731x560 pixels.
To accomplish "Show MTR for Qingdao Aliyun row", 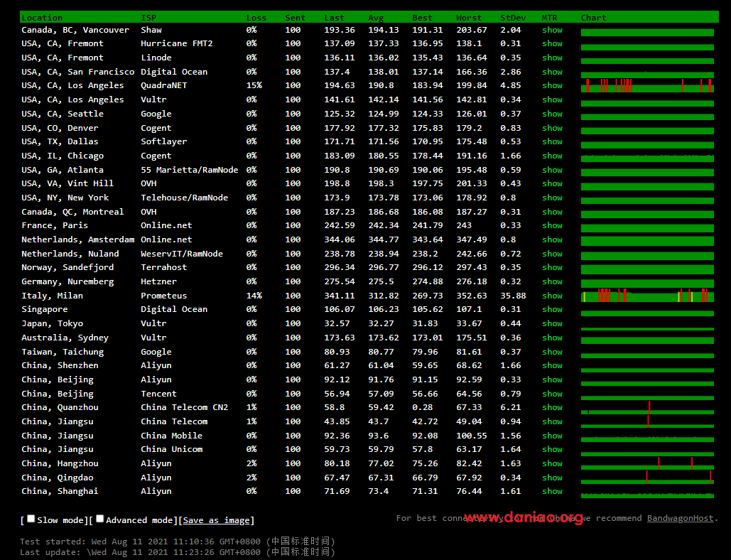I will (553, 478).
